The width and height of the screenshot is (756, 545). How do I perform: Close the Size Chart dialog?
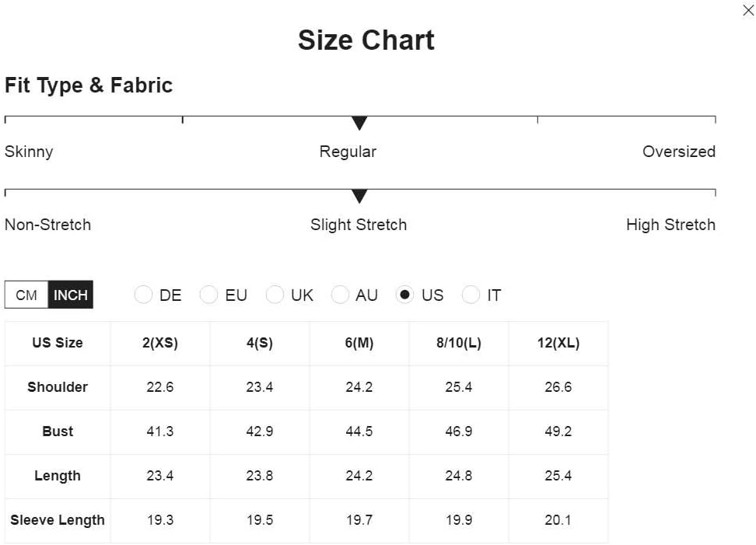[748, 11]
